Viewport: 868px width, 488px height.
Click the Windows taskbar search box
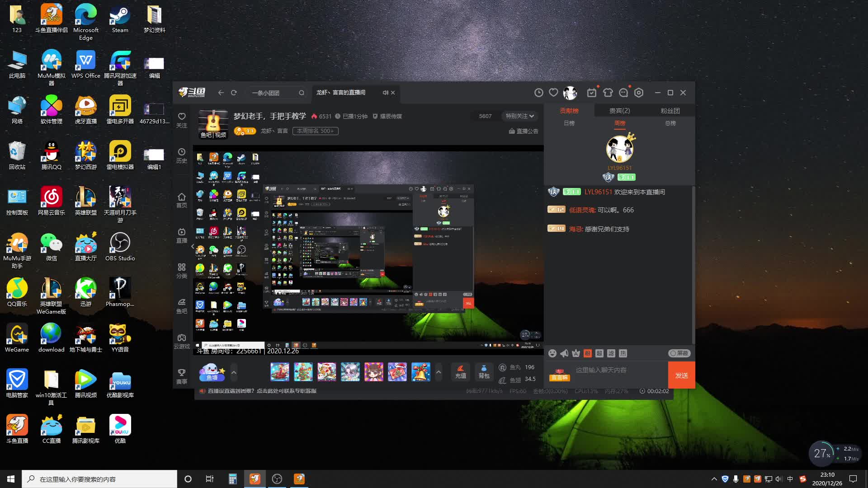coord(99,479)
